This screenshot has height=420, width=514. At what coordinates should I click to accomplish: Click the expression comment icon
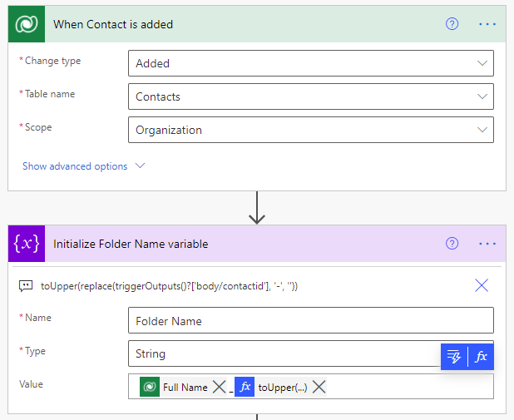[x=27, y=285]
